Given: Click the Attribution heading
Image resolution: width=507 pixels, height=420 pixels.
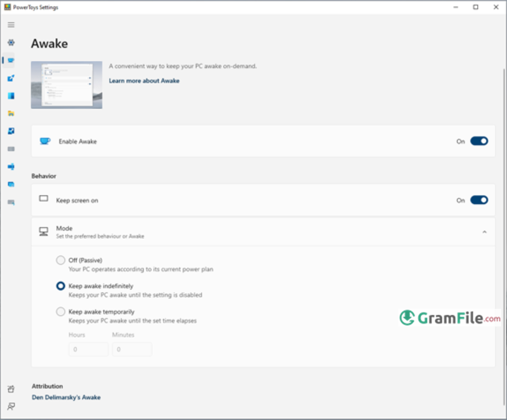Looking at the screenshot, I should pos(47,386).
